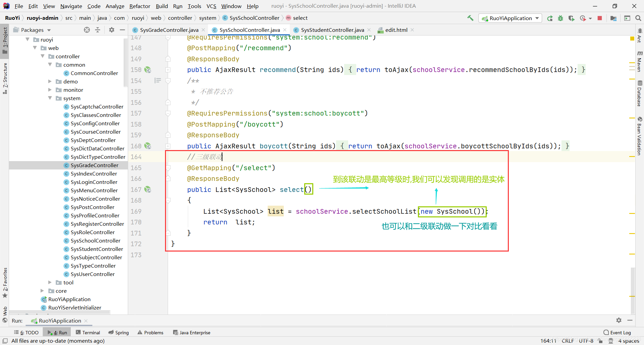Click the CRLF line separator status item
This screenshot has width=644, height=345.
coord(568,341)
